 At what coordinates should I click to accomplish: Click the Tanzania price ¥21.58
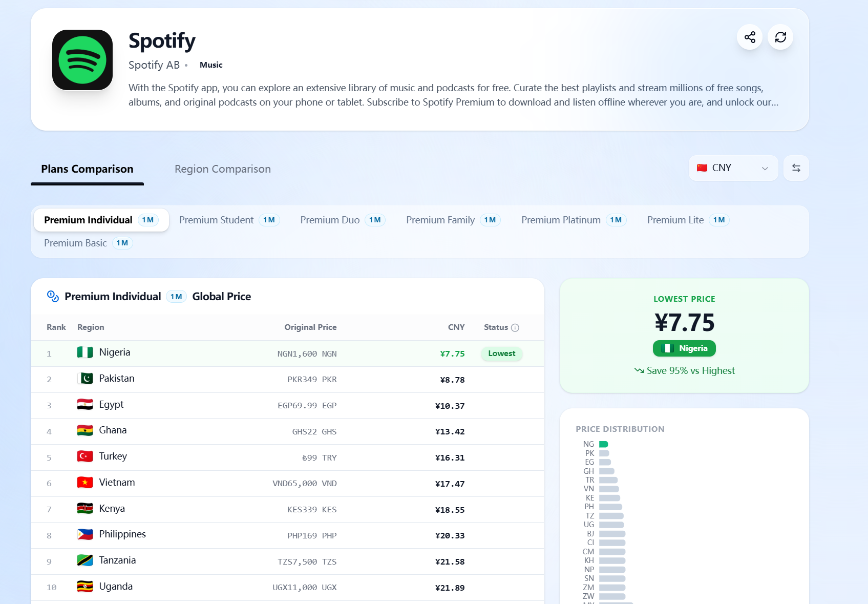(450, 561)
